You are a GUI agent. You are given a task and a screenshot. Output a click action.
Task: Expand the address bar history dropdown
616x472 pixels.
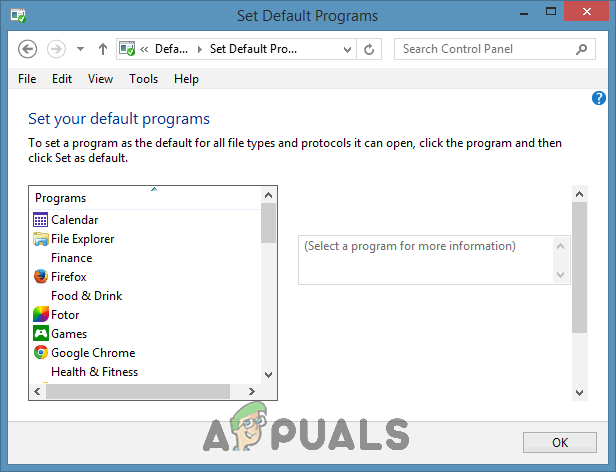coord(347,50)
